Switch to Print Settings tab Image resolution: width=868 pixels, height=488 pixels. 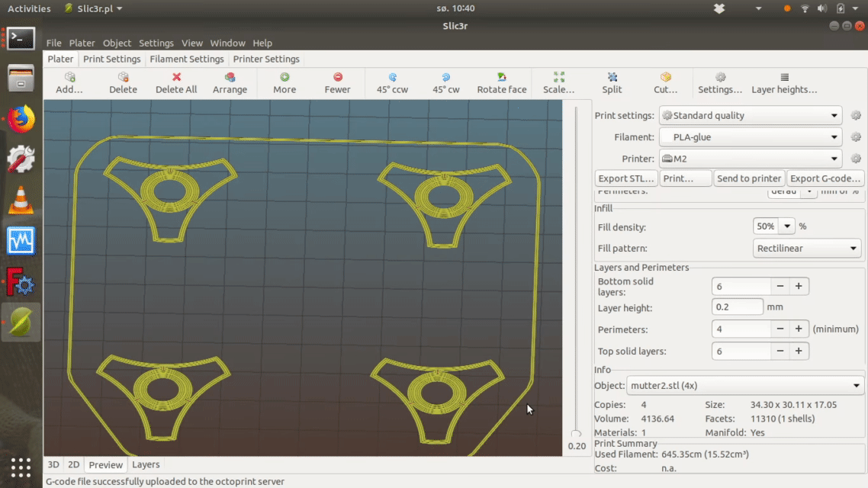(x=112, y=59)
